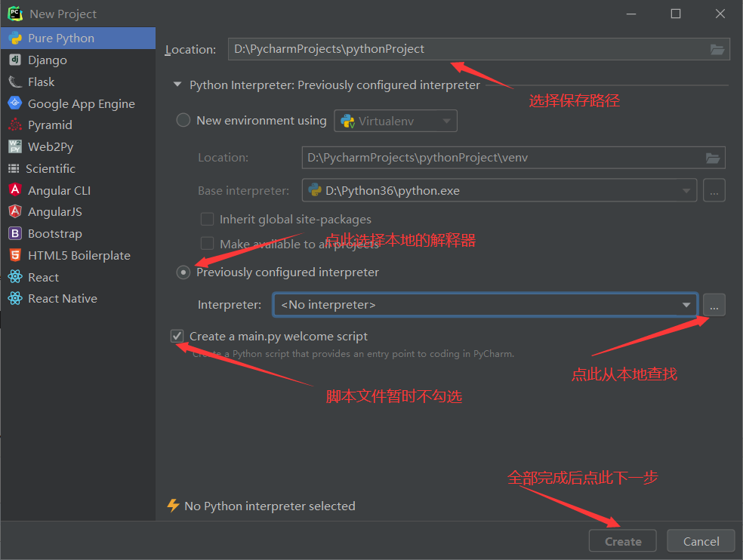
Task: Click the HTML5 Boilerplate icon
Action: (15, 255)
